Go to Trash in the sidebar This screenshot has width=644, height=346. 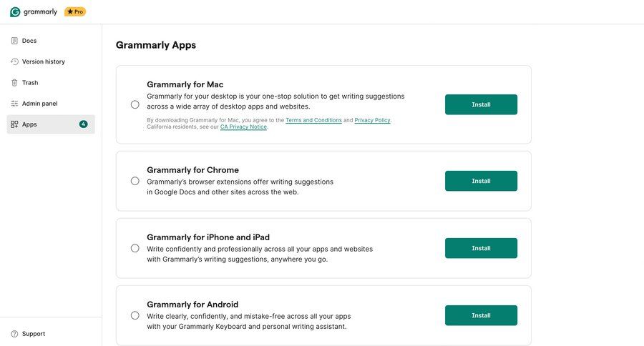click(x=51, y=82)
